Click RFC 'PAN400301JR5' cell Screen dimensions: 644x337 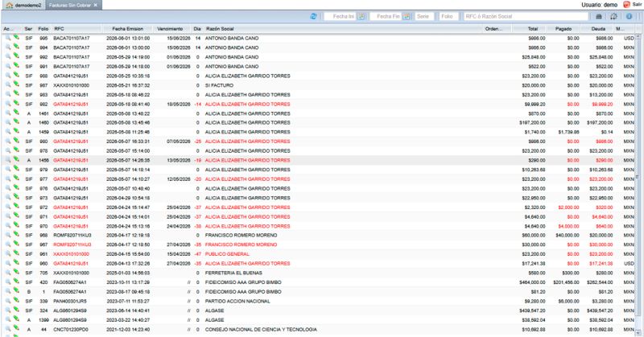[70, 301]
